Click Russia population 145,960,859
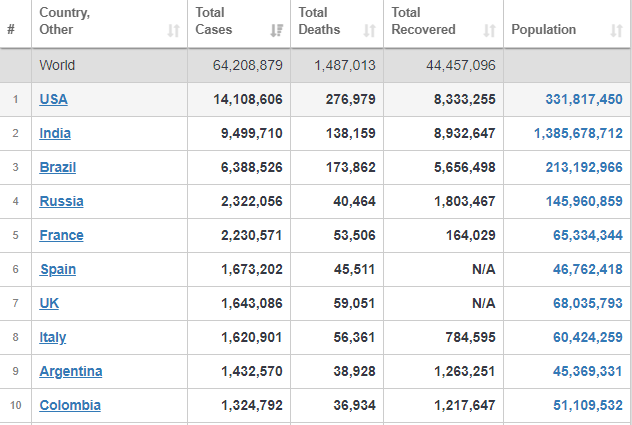The height and width of the screenshot is (425, 632). 584,201
